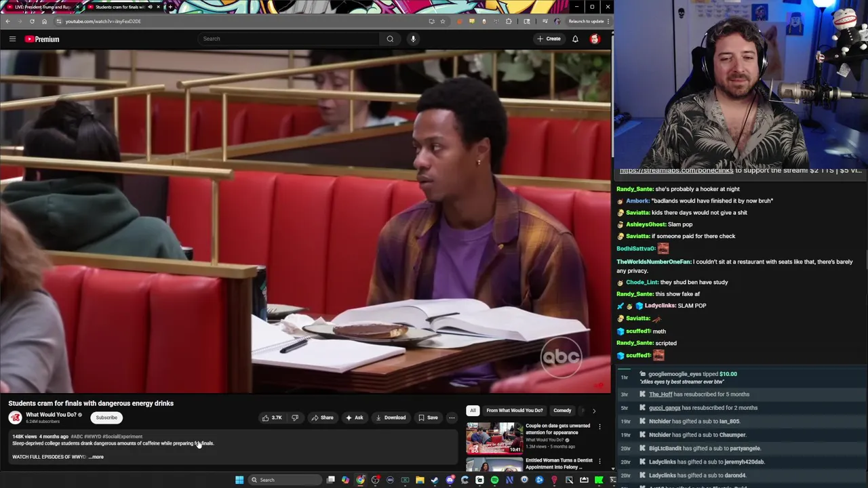Image resolution: width=868 pixels, height=488 pixels.
Task: Open browser home page button
Action: (44, 21)
